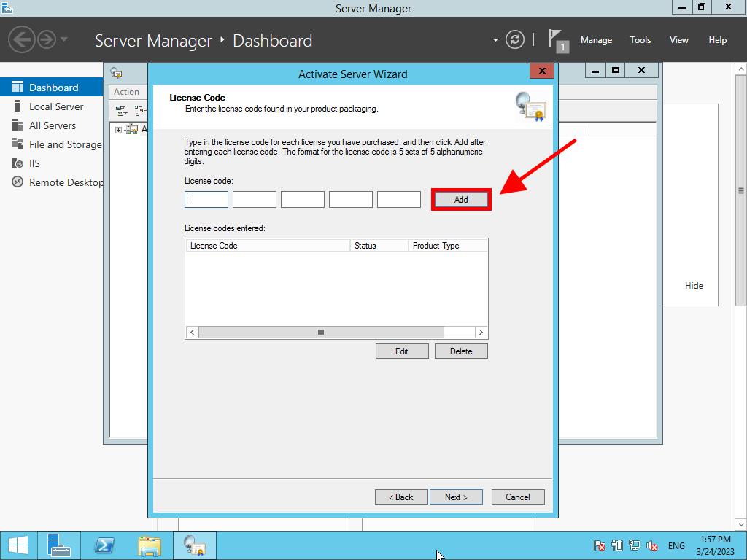Screen dimensions: 747x560
Task: Click the Local Server icon
Action: click(x=18, y=106)
